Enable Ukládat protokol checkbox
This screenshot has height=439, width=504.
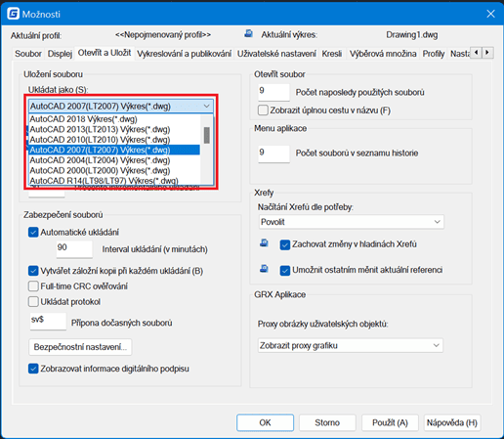pos(33,302)
